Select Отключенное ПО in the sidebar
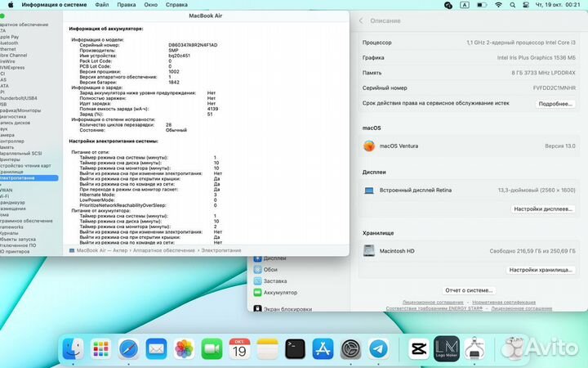Viewport: 588px width, 368px height. [x=18, y=245]
